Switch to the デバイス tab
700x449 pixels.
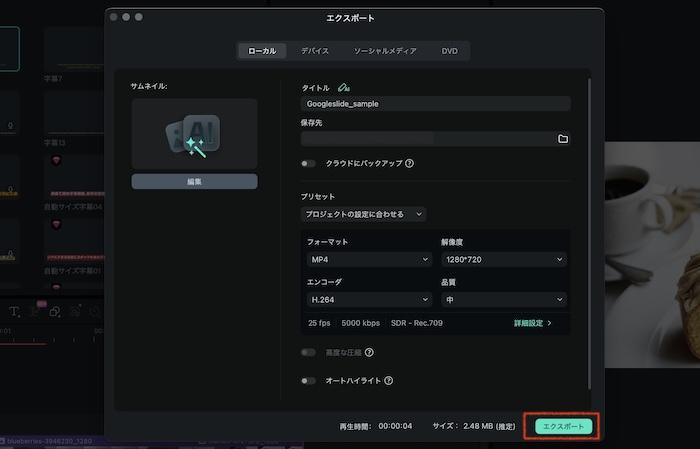coord(315,51)
